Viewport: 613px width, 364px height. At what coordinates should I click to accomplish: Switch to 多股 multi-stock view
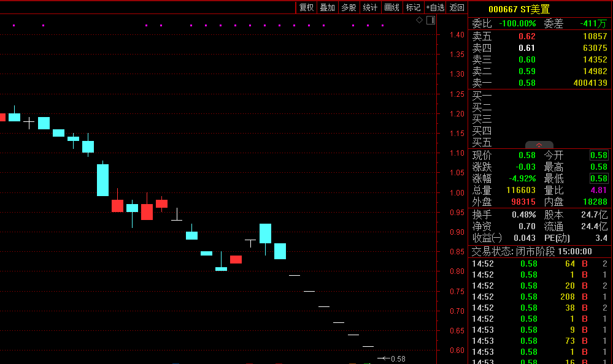(x=349, y=7)
